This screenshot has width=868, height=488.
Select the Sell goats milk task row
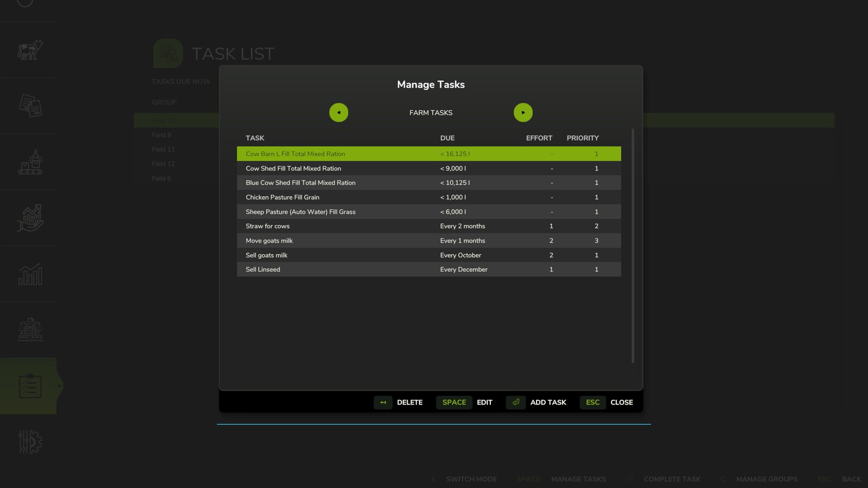click(x=380, y=255)
